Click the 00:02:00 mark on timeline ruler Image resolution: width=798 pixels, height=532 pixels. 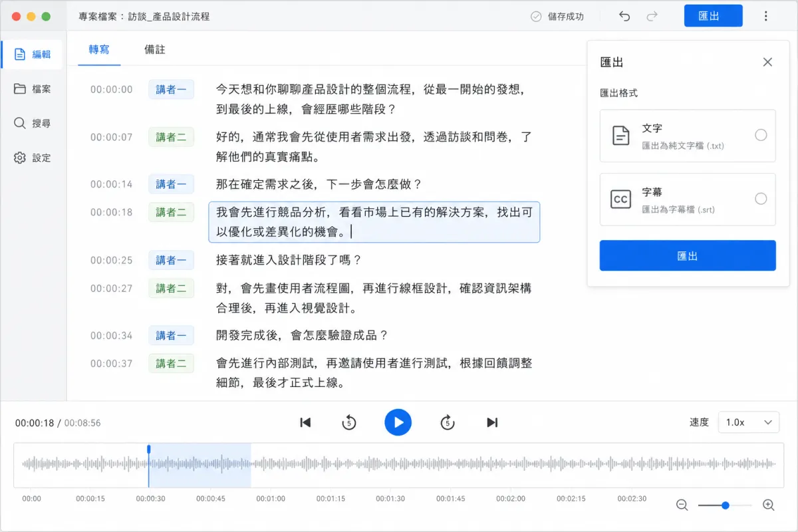pos(511,499)
